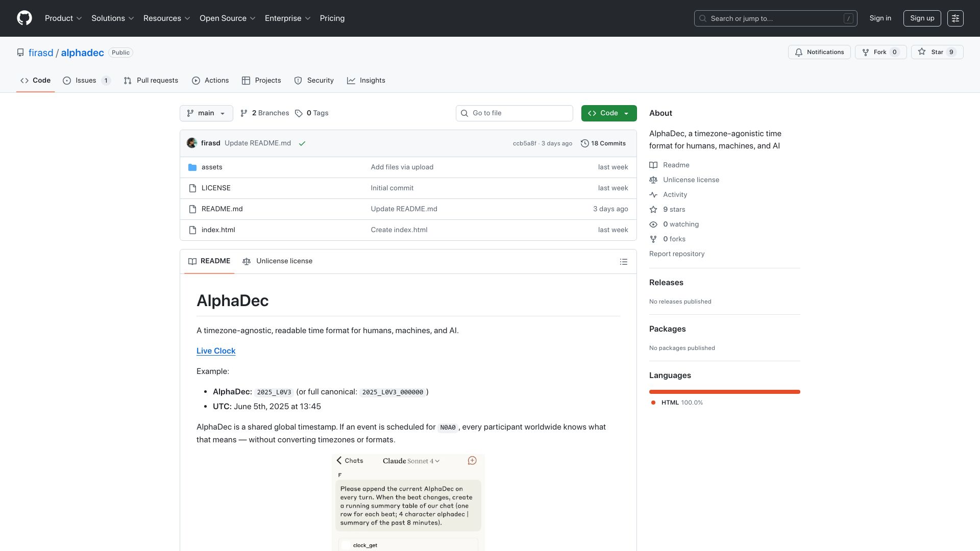The height and width of the screenshot is (551, 980).
Task: Click the GitHub Octocat logo
Action: (x=24, y=18)
